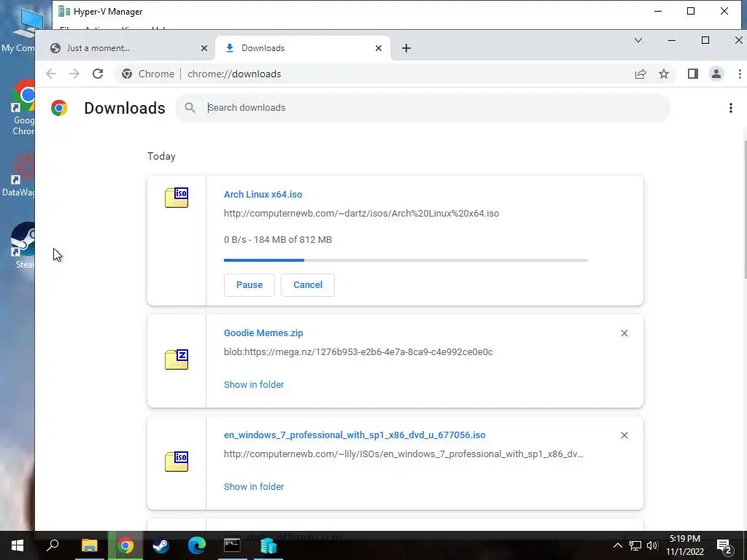Reload the downloads page
This screenshot has height=560, width=747.
(98, 74)
